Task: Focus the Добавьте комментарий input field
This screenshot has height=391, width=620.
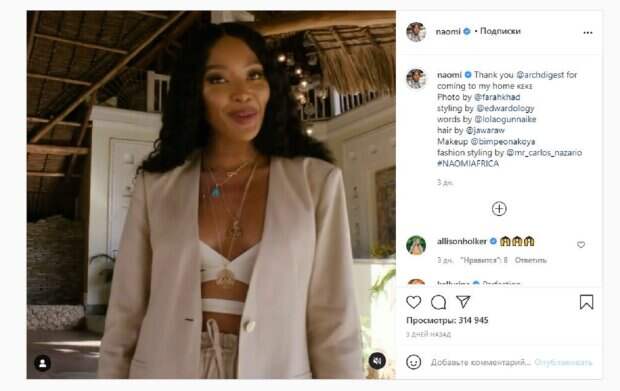Action: [480, 362]
